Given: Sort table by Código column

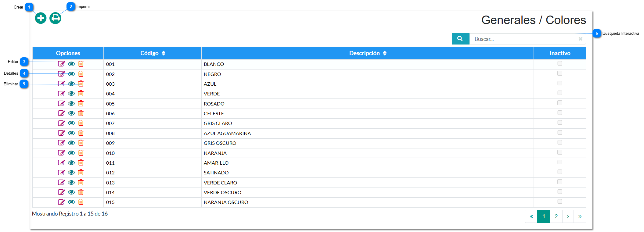Looking at the screenshot, I should [153, 53].
